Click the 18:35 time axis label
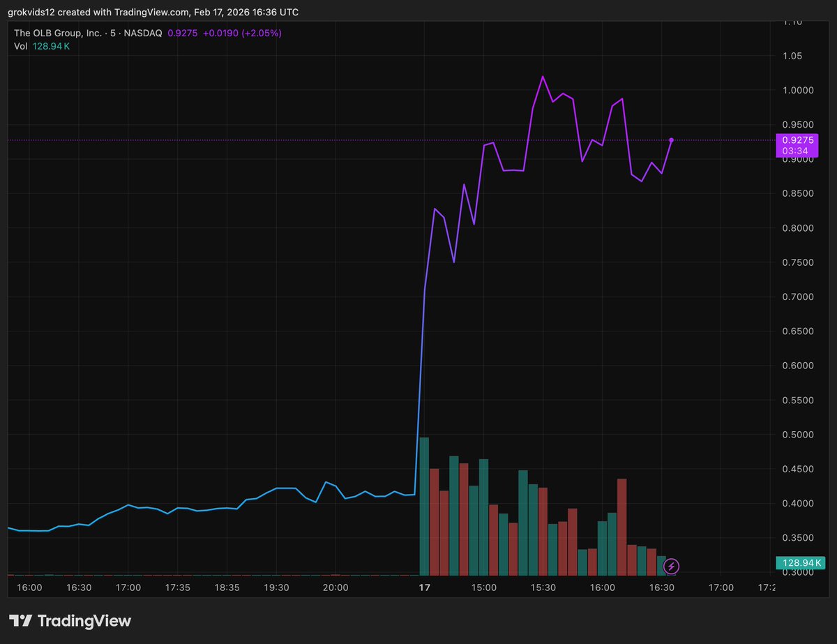 (x=227, y=588)
